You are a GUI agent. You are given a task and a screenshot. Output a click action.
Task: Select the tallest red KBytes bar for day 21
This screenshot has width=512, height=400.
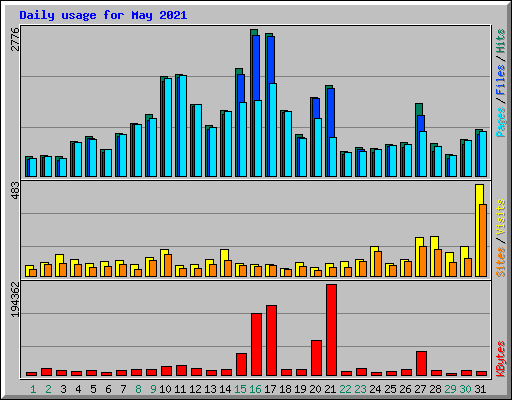tap(331, 330)
